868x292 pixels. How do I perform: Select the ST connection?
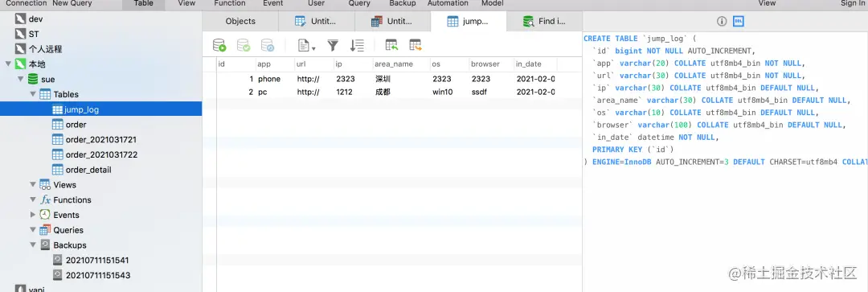[34, 34]
